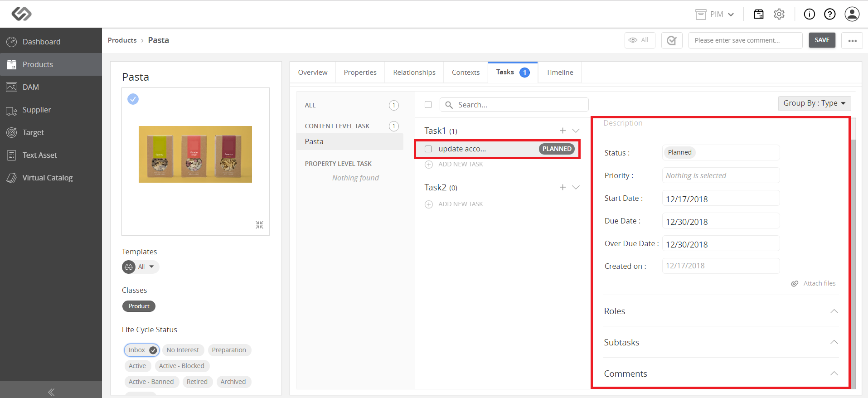
Task: Click the save comment input field
Action: (x=745, y=40)
